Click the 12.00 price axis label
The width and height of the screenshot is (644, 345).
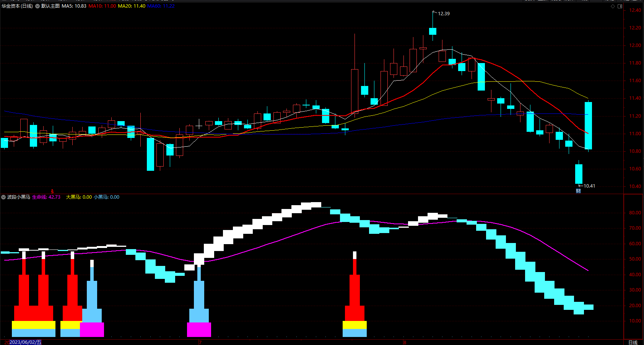[x=635, y=45]
